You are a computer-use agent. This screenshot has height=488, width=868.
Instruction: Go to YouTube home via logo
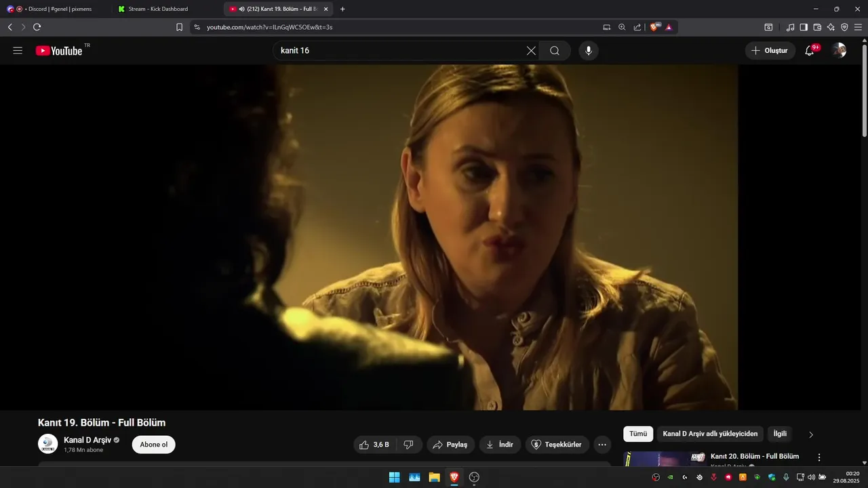[59, 51]
